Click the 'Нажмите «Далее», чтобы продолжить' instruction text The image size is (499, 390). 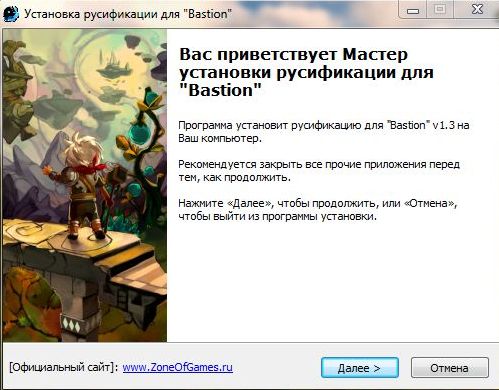318,209
